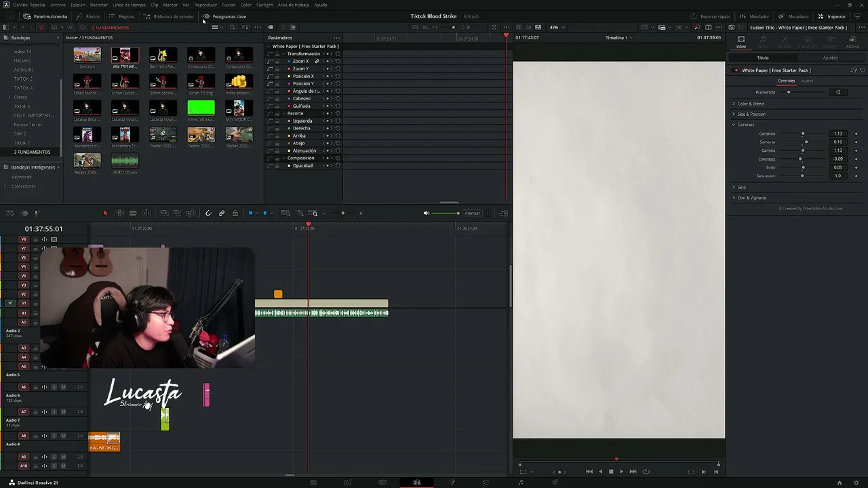Toggle the timeline position lock icon
Screen dimensions: 868x488
point(235,213)
